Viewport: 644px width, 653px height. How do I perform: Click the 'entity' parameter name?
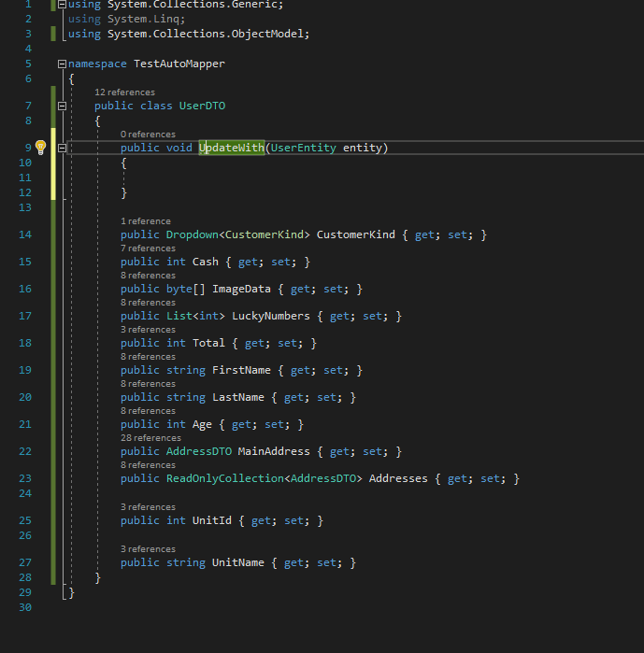pos(362,148)
